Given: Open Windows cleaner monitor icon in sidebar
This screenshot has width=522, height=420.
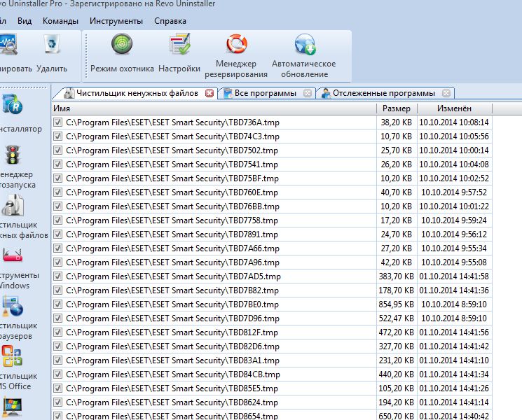Looking at the screenshot, I should click(12, 407).
